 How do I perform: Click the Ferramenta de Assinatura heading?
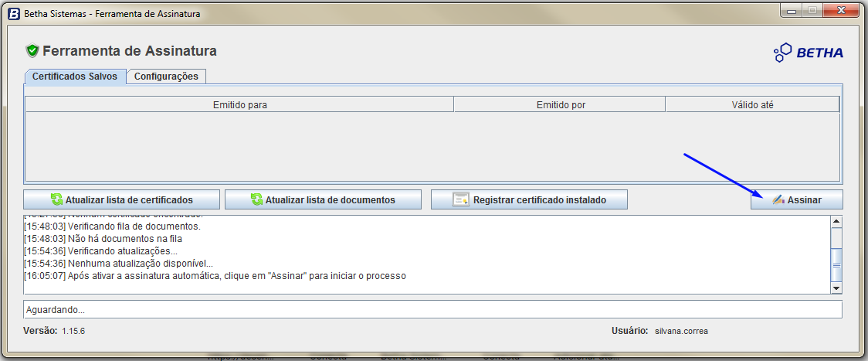(x=130, y=51)
